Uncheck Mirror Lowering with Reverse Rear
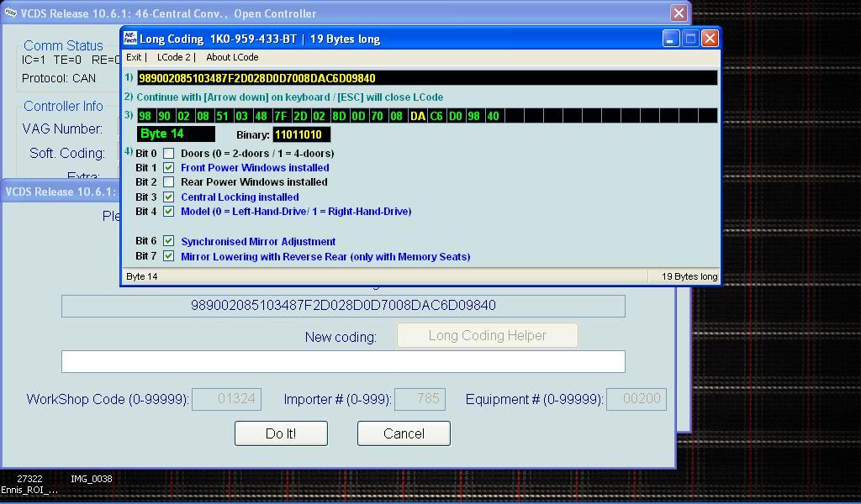The image size is (861, 504). [x=168, y=256]
